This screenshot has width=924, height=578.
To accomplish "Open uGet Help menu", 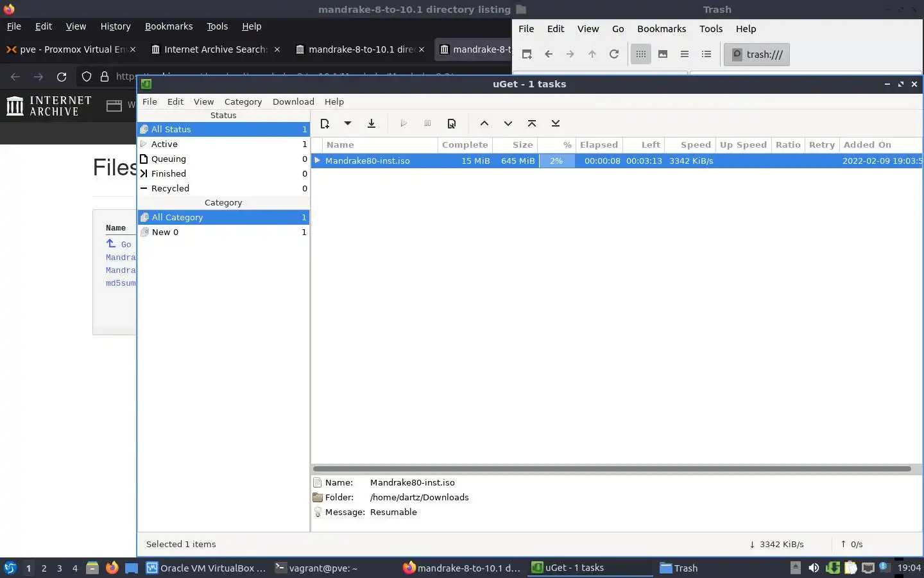I will pyautogui.click(x=334, y=101).
